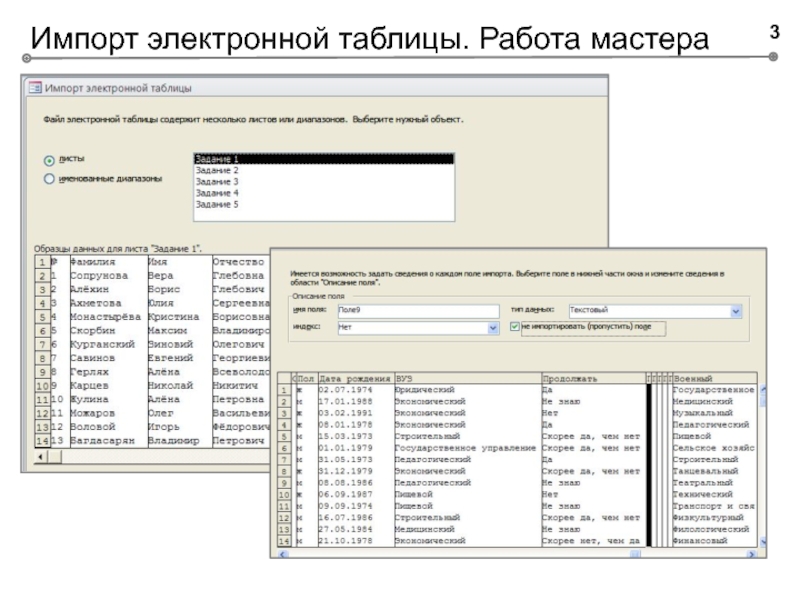The height and width of the screenshot is (600, 800).
Task: Select the 'Военный' column header
Action: (x=712, y=379)
